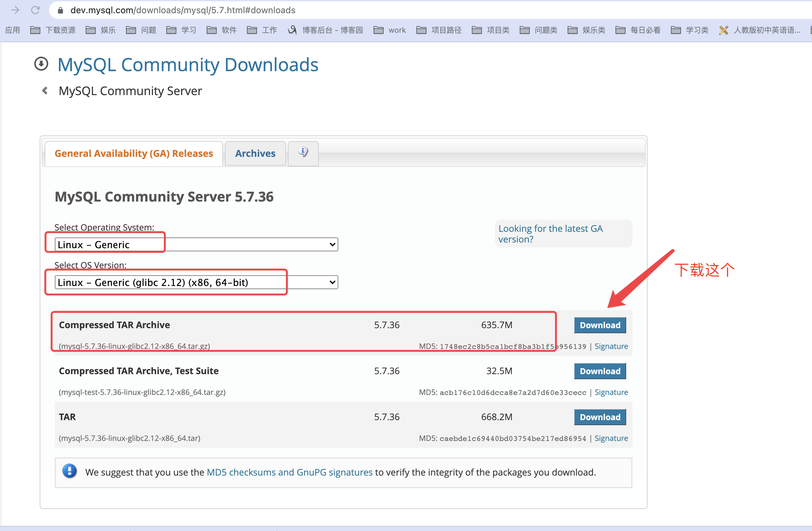Viewport: 812px width, 531px height.
Task: Open the 问题类 bookmark folder
Action: tap(538, 30)
